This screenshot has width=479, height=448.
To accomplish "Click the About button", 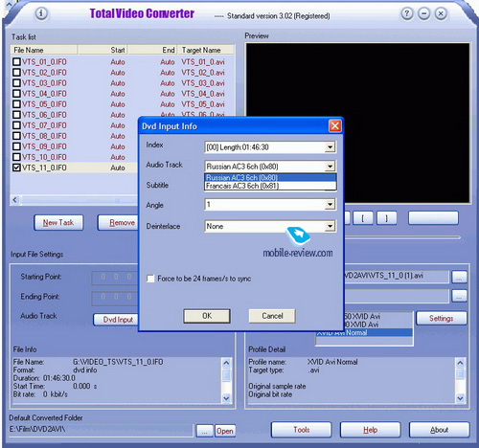I will pyautogui.click(x=440, y=430).
